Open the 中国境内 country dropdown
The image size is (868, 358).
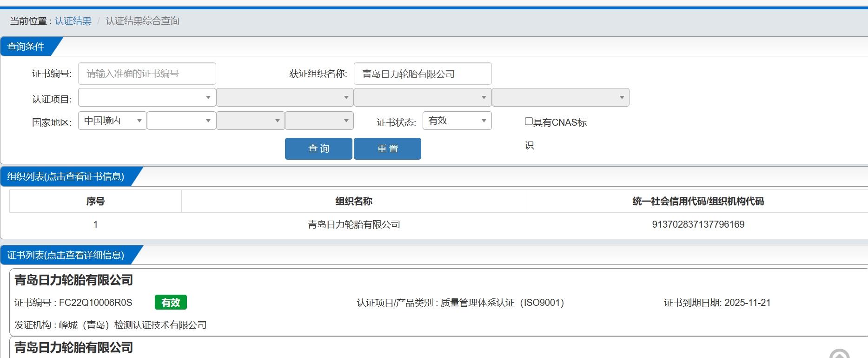(x=113, y=121)
